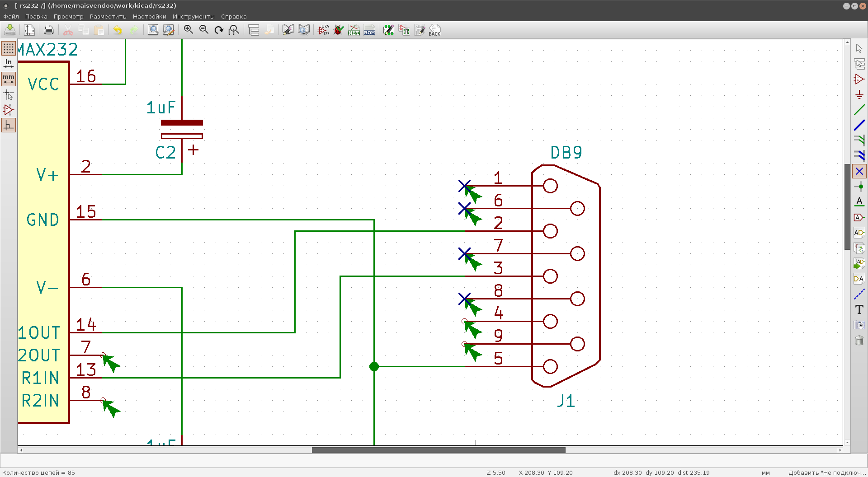Choose the pointer cursor tool
This screenshot has height=477, width=868.
pyautogui.click(x=859, y=48)
